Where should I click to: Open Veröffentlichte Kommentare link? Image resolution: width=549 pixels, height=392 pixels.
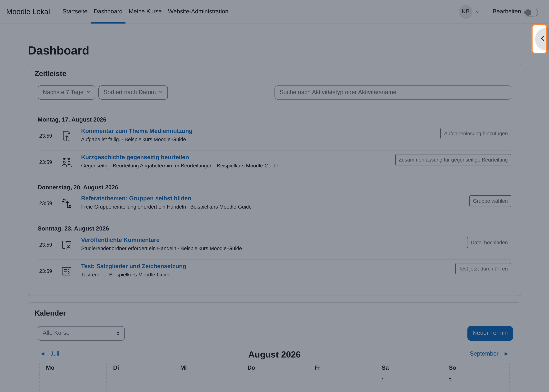(x=120, y=240)
